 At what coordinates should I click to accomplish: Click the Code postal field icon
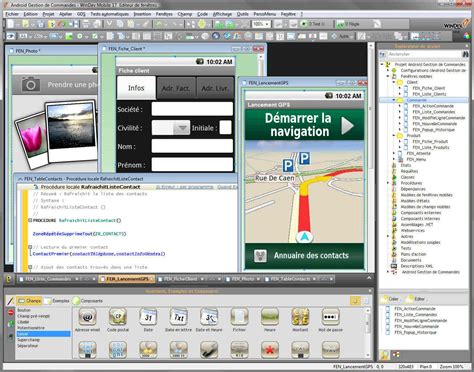[118, 317]
